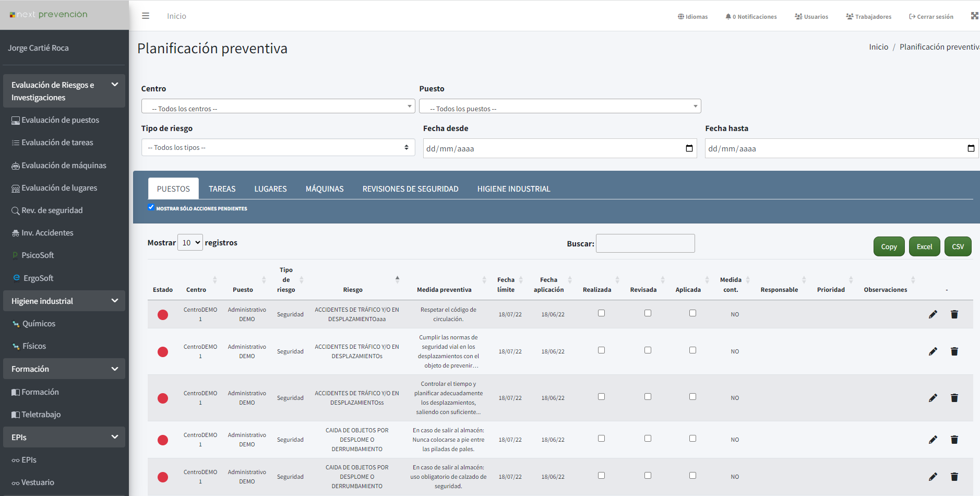Viewport: 980px width, 496px height.
Task: Check Aplicada for Cumplir las normas row
Action: [x=692, y=350]
